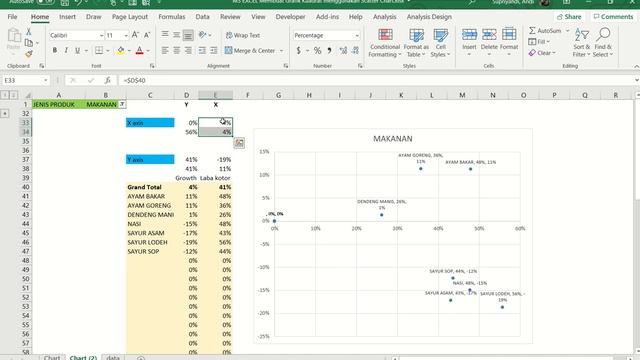Select the MAKANAN chart title

(393, 139)
